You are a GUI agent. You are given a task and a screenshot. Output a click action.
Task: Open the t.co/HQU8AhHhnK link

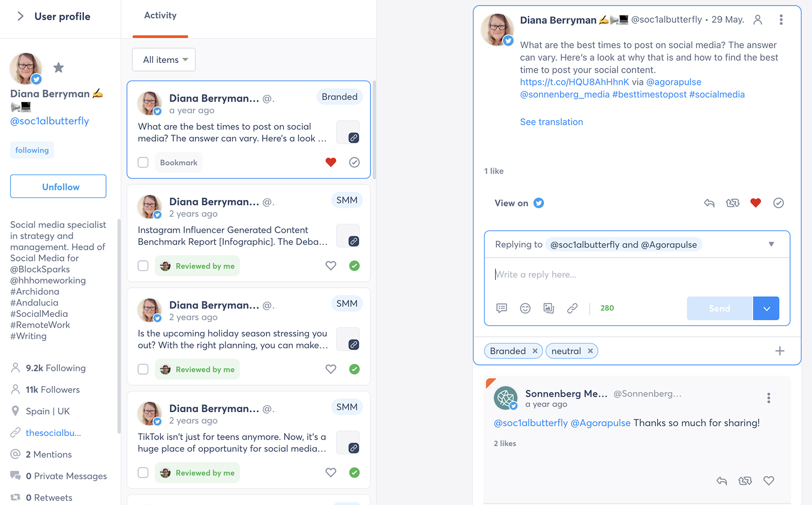(x=574, y=82)
